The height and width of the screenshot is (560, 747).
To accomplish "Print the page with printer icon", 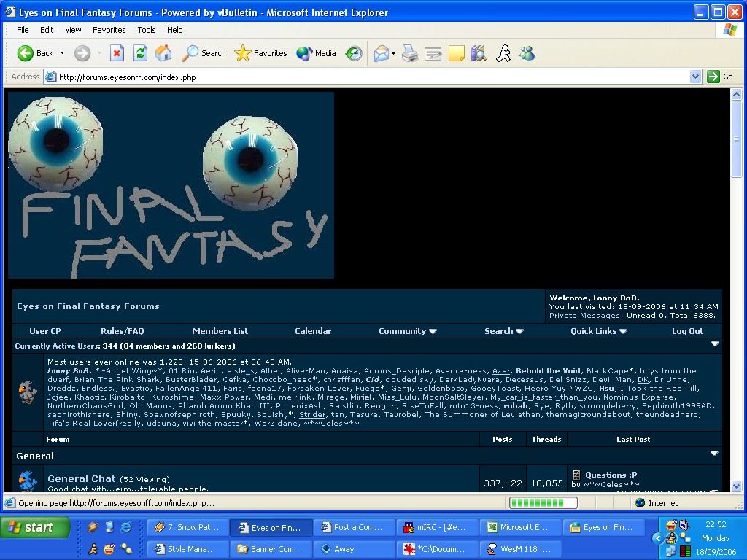I will 410,53.
